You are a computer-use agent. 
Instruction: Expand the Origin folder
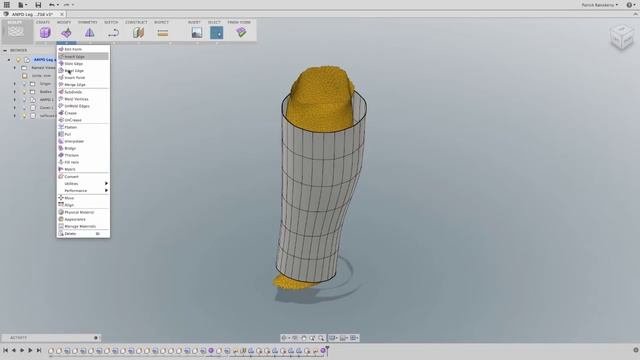tap(15, 84)
